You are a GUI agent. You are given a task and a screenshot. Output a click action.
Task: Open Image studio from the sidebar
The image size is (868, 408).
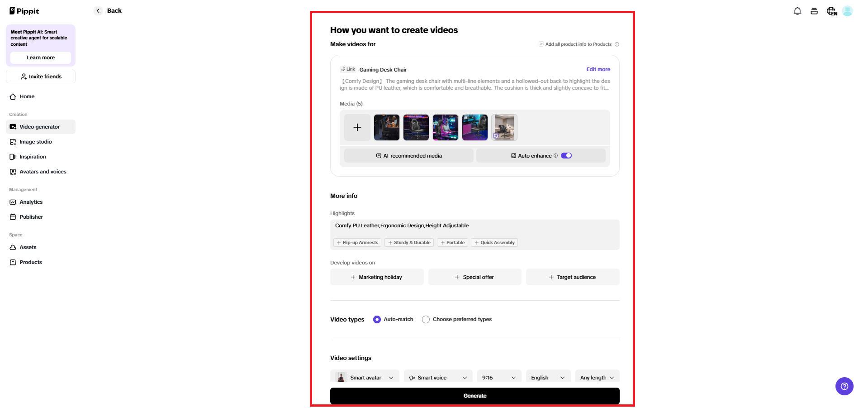pyautogui.click(x=35, y=142)
